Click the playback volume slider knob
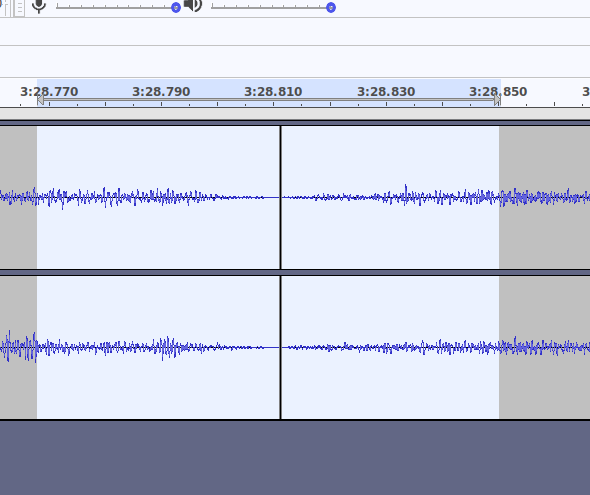 click(x=331, y=8)
